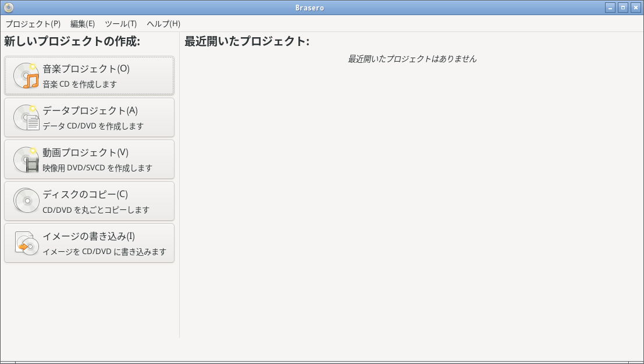
Task: Open the 編集(E) menu
Action: [83, 24]
